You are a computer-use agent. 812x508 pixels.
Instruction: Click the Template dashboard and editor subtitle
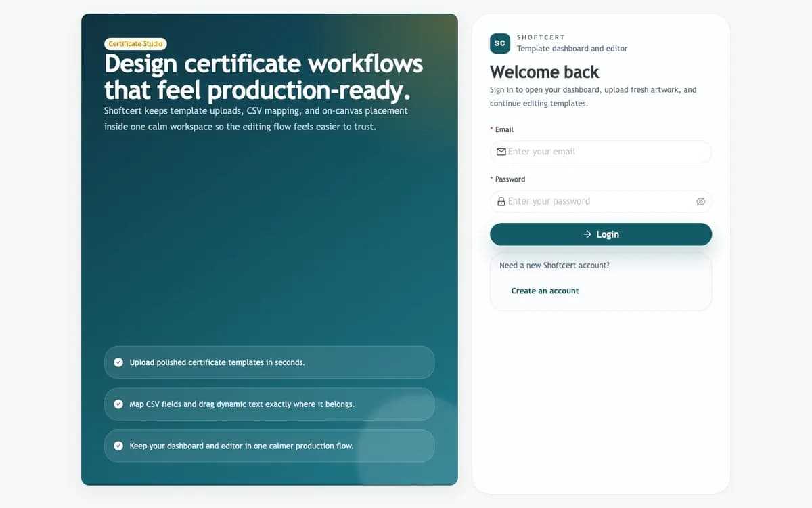(x=572, y=49)
